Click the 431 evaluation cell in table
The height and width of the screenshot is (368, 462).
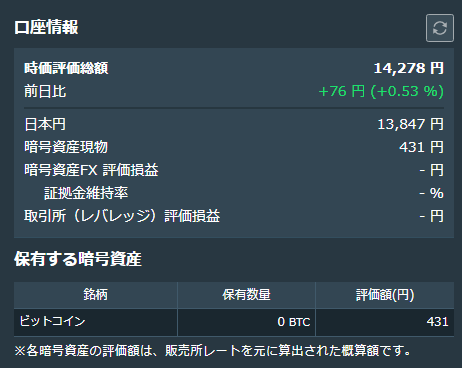tap(385, 322)
